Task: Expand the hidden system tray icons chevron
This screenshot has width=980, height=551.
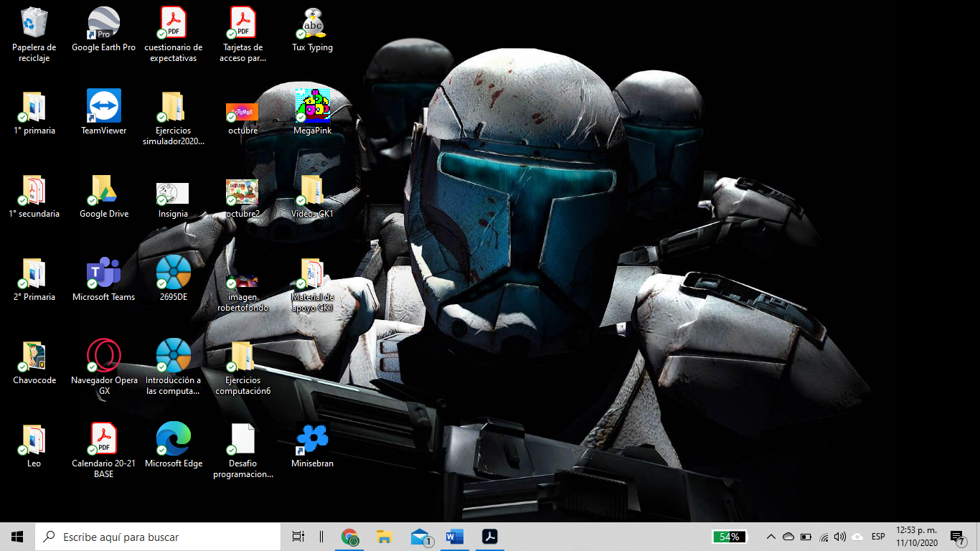Action: click(x=771, y=537)
